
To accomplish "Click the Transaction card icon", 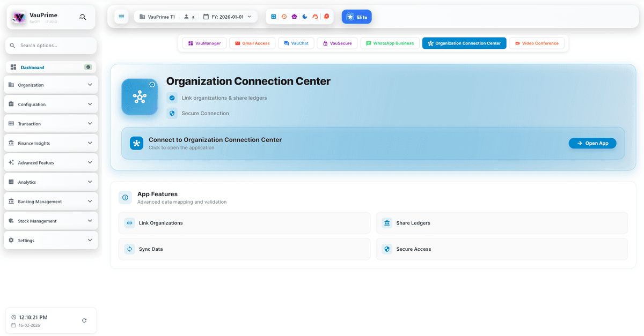I will click(11, 123).
